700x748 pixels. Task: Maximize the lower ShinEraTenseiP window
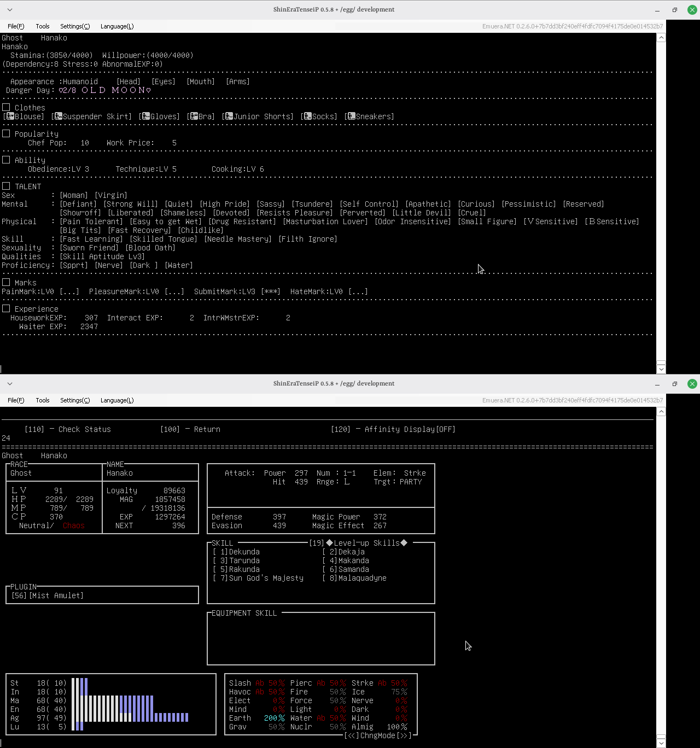[x=675, y=384]
